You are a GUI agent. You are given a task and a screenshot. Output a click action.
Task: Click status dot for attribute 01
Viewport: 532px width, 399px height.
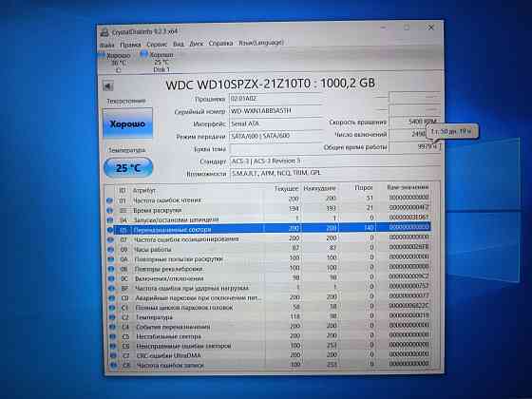(109, 200)
